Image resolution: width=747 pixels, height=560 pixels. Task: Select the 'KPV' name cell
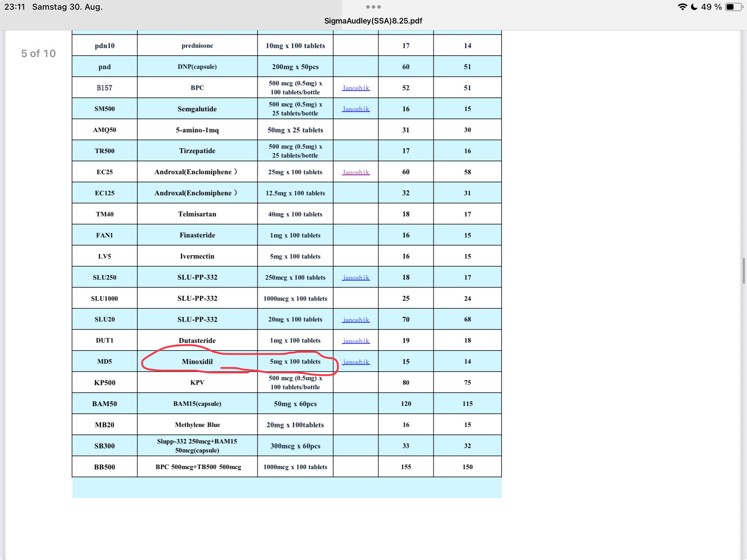[197, 383]
